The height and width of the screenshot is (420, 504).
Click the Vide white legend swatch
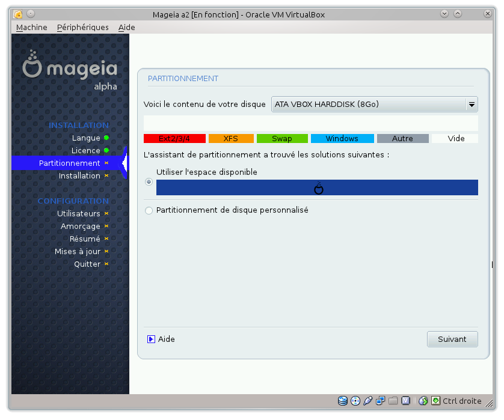tap(455, 138)
